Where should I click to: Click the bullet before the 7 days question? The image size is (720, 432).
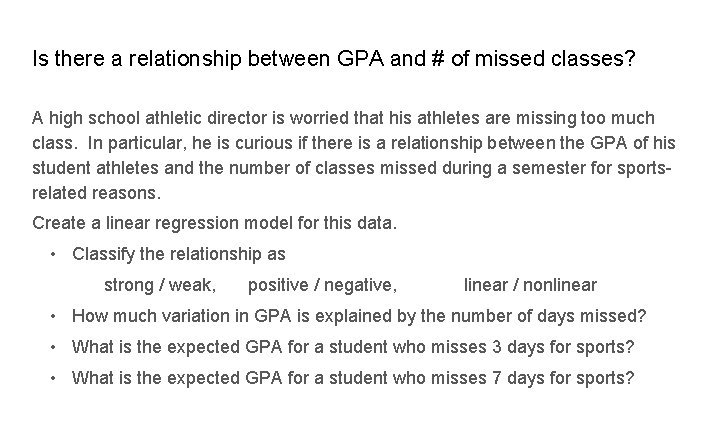tap(53, 378)
